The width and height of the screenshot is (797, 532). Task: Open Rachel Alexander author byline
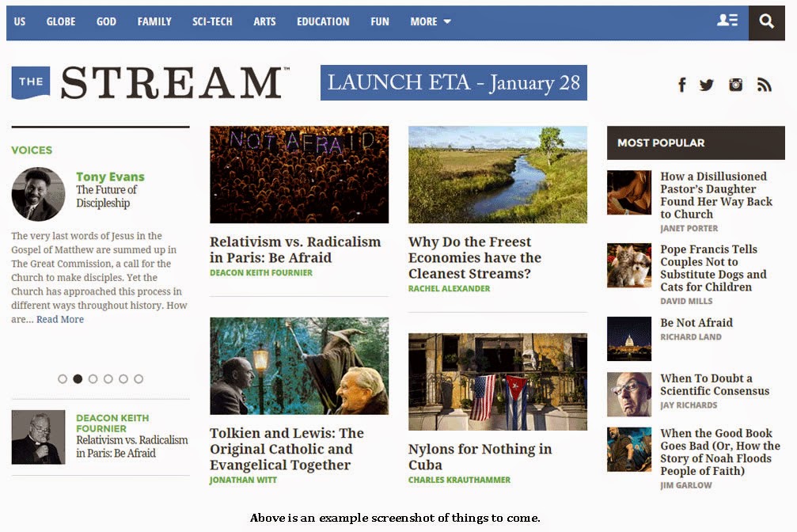click(450, 288)
